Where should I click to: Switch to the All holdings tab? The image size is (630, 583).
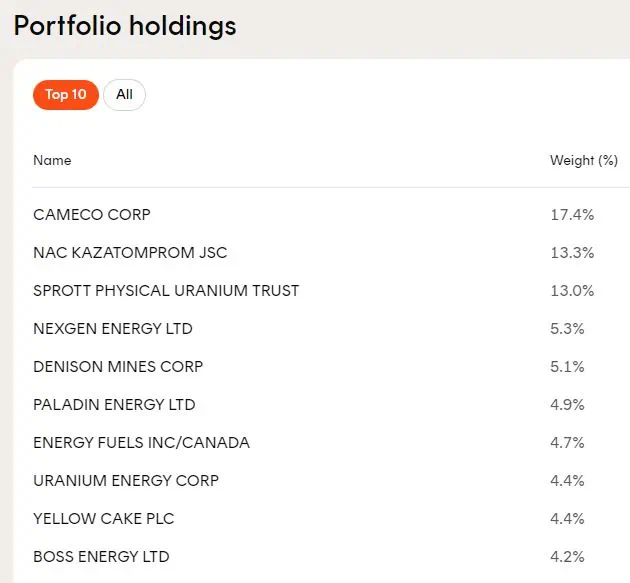(x=124, y=95)
